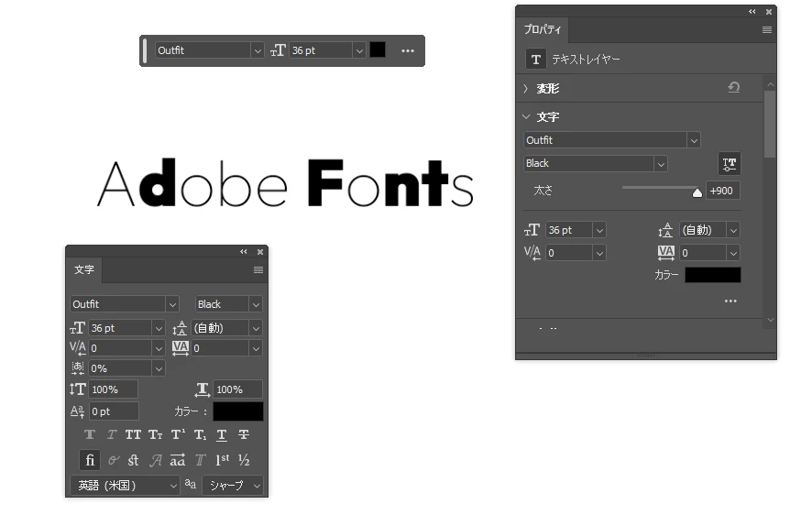Open kerning 0 dropdown in Character panel
This screenshot has width=812, height=515.
coord(159,348)
